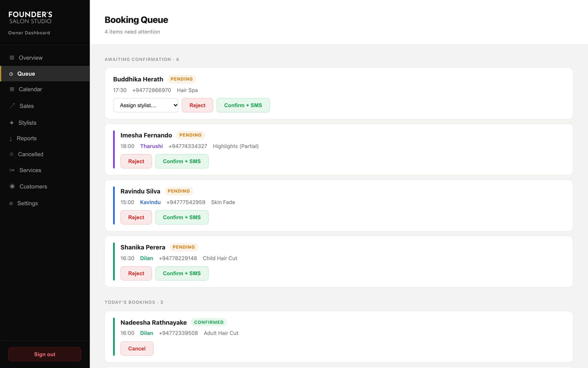Screen dimensions: 588x368
Task: Click the Settings gear icon
Action: coord(11,203)
